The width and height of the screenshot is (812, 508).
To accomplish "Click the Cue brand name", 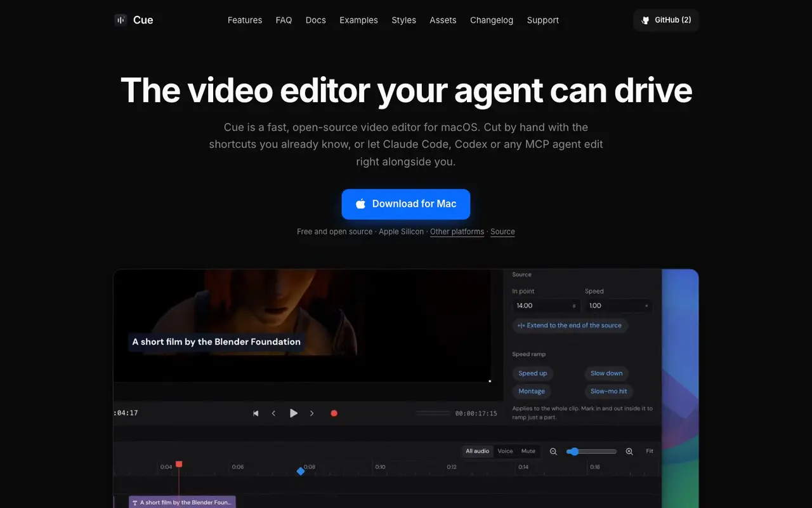I will [x=143, y=20].
